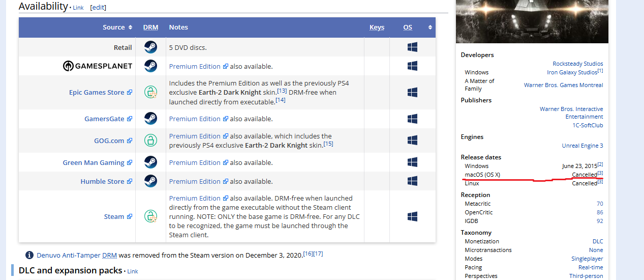
Task: Click the '5 DVD discs.' note
Action: [188, 47]
